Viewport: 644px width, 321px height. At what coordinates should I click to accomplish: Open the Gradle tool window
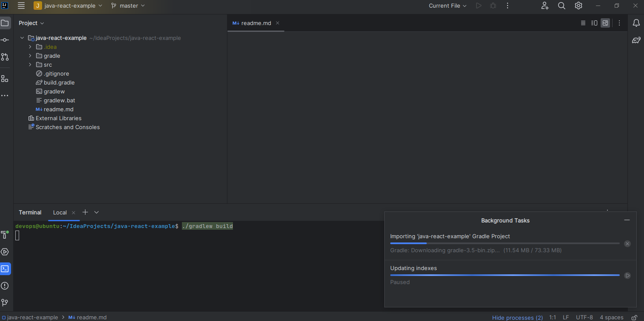tap(636, 40)
